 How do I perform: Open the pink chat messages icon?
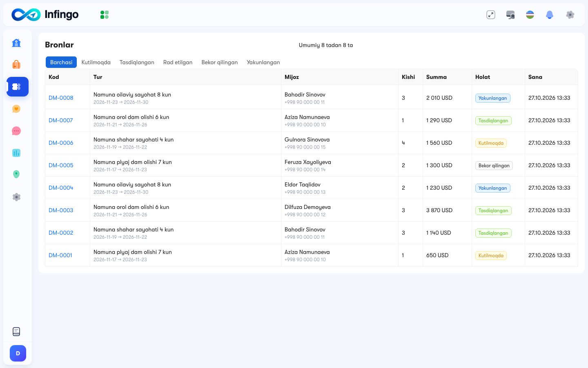tap(16, 131)
